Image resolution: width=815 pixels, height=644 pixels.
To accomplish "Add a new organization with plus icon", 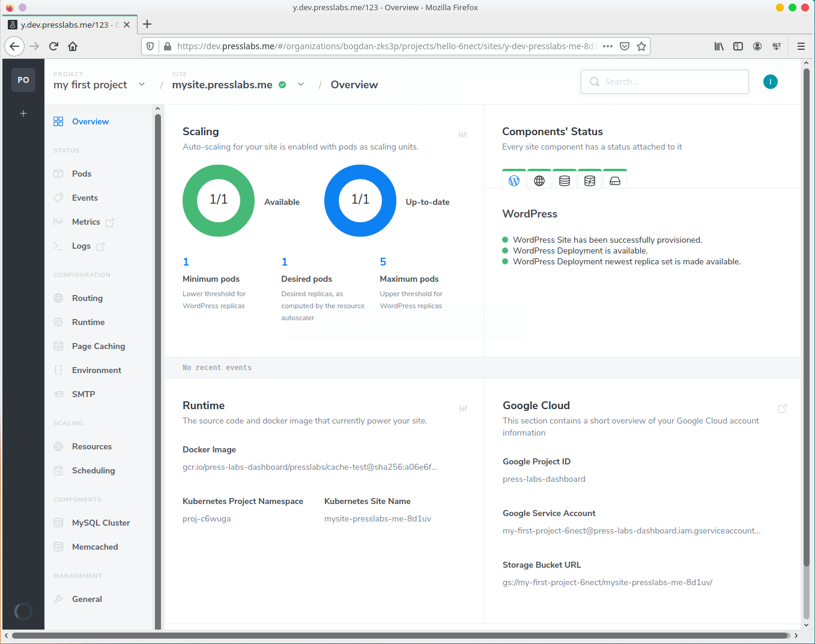I will (23, 113).
